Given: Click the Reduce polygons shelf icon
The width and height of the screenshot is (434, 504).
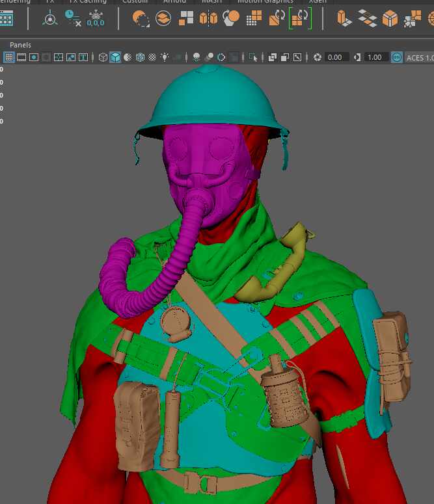Looking at the screenshot, I should tap(254, 18).
